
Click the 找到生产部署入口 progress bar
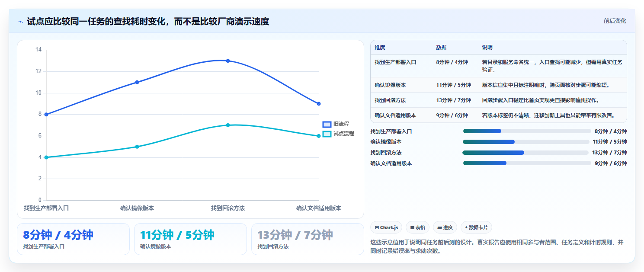coord(527,131)
